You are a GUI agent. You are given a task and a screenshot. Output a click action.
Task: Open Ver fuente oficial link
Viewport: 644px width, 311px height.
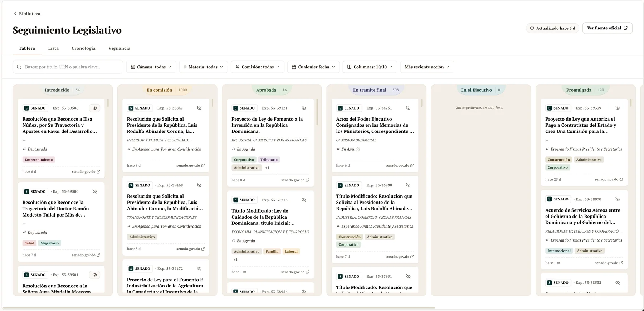coord(607,28)
